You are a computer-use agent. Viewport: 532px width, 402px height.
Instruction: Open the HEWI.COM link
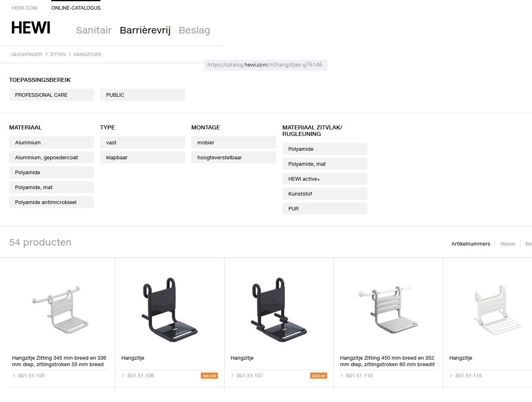coord(24,8)
